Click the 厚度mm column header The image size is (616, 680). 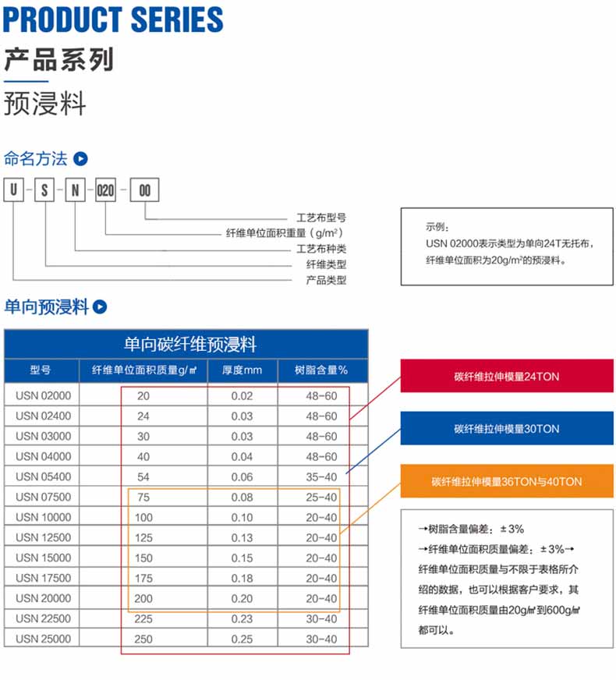pos(242,370)
